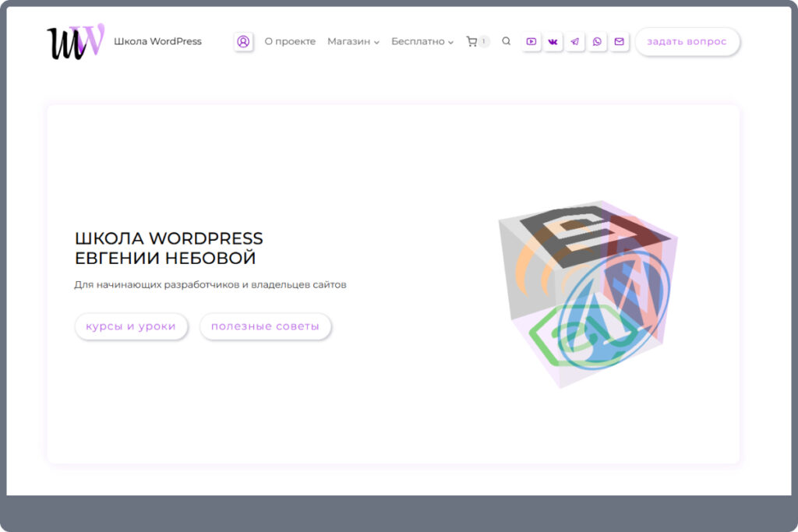Open the user account icon
Viewport: 798px width, 532px height.
pyautogui.click(x=243, y=41)
